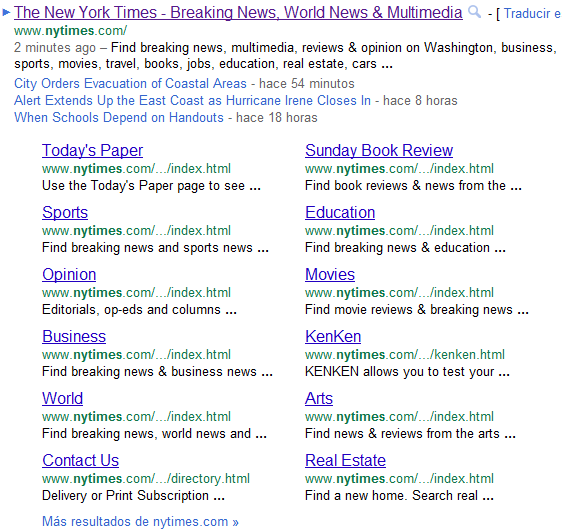Open the Hurricane Irene alert story link
Image resolution: width=562 pixels, height=530 pixels.
point(192,100)
